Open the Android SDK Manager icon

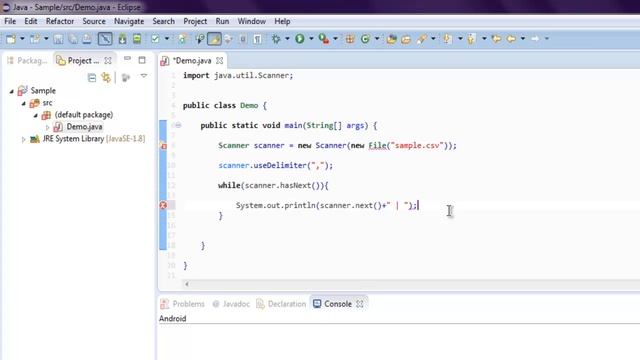pyautogui.click(x=122, y=39)
